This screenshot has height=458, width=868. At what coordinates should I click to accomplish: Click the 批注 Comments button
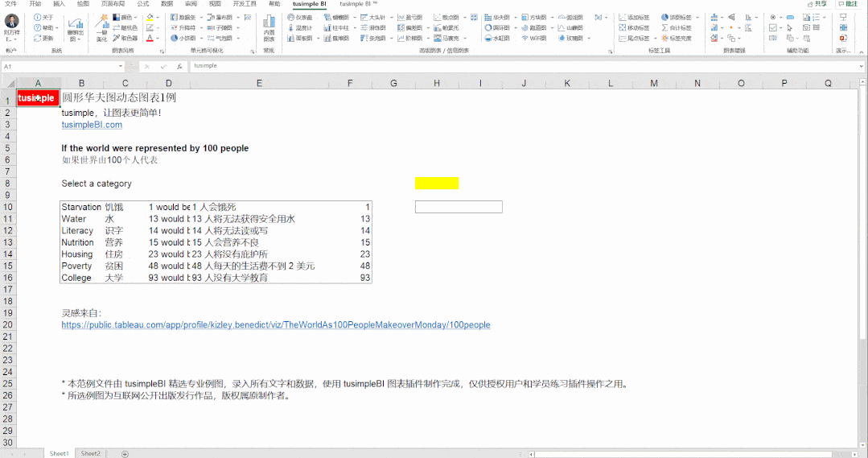pyautogui.click(x=848, y=4)
